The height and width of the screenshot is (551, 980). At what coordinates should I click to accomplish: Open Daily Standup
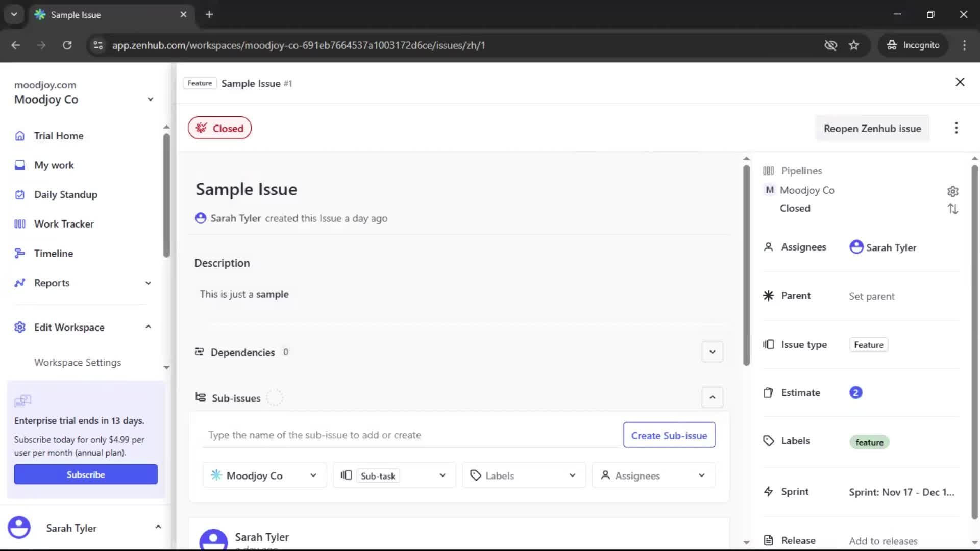point(65,194)
